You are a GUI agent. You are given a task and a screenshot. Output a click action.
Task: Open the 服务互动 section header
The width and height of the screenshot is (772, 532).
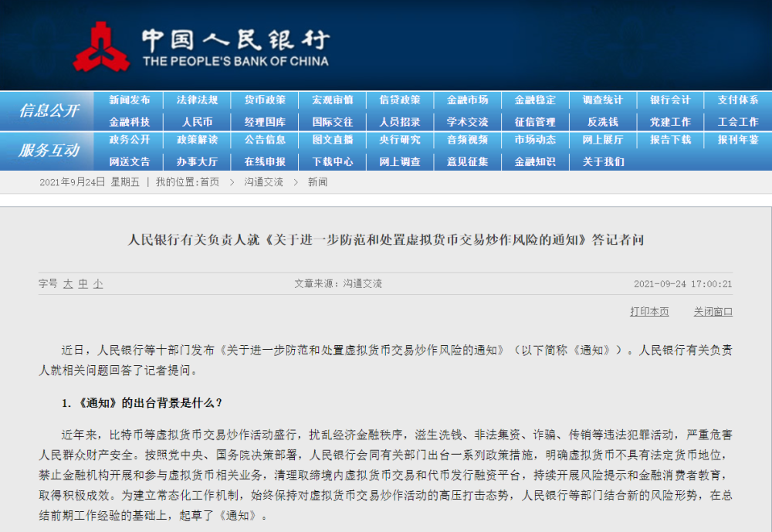coord(49,151)
